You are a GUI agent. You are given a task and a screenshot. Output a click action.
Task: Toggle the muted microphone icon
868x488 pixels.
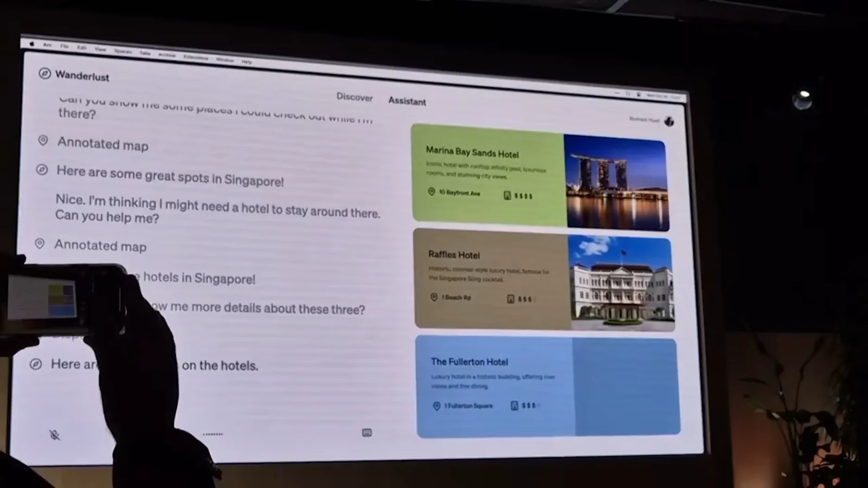coord(54,435)
